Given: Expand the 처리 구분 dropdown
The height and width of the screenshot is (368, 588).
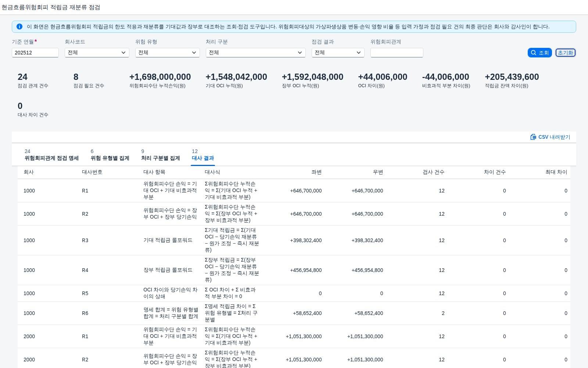Looking at the screenshot, I should coord(256,53).
